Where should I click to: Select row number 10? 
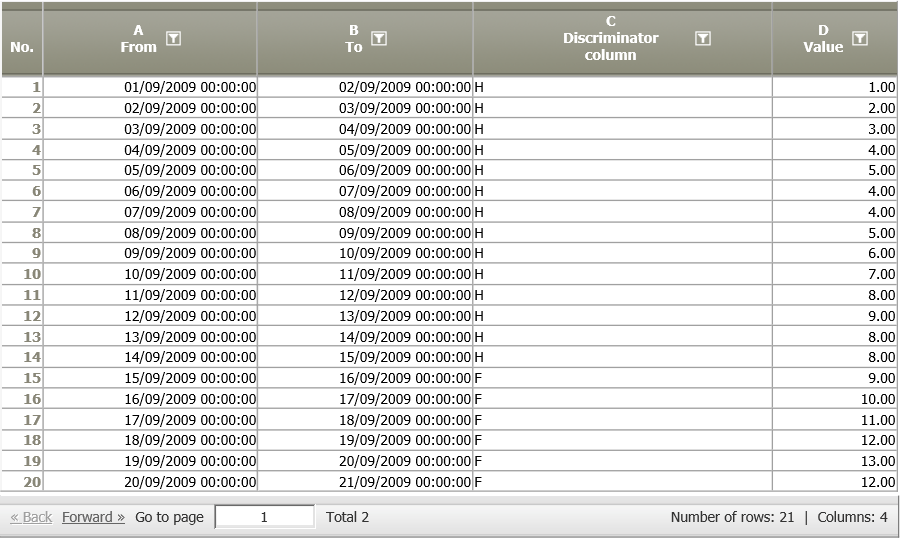tap(22, 274)
